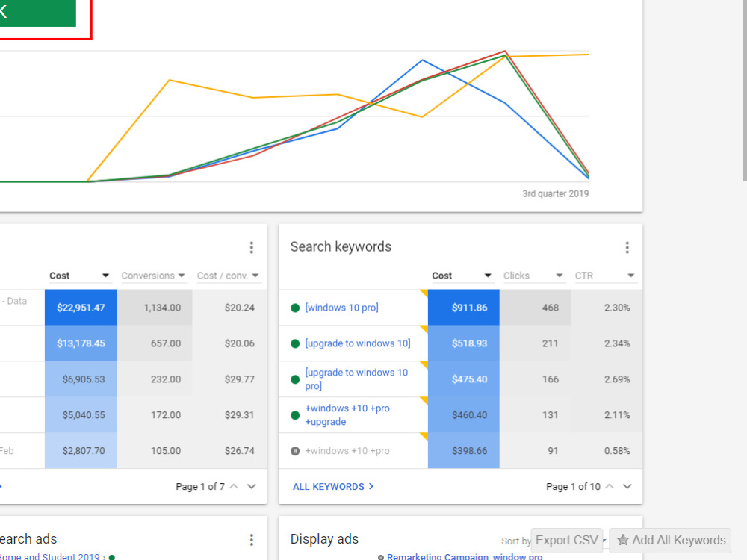Open Search ads card three-dot menu
Viewport: 747px width, 560px height.
coord(252,540)
